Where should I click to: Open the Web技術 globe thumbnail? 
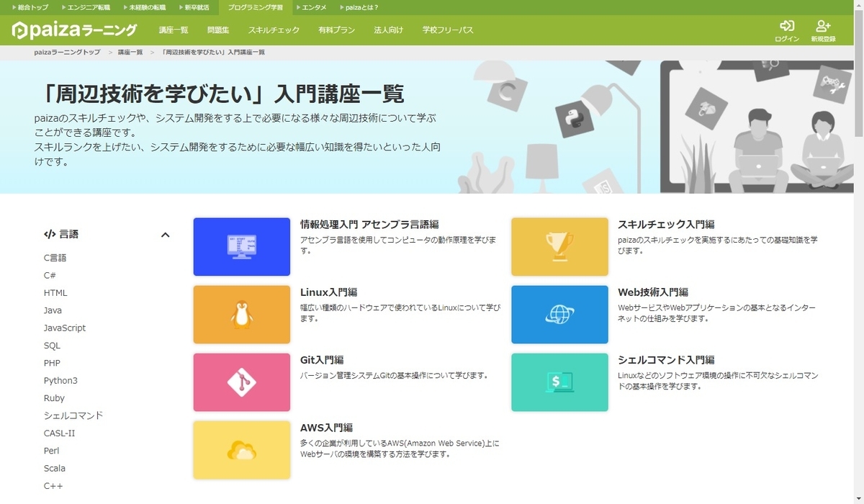(x=559, y=315)
